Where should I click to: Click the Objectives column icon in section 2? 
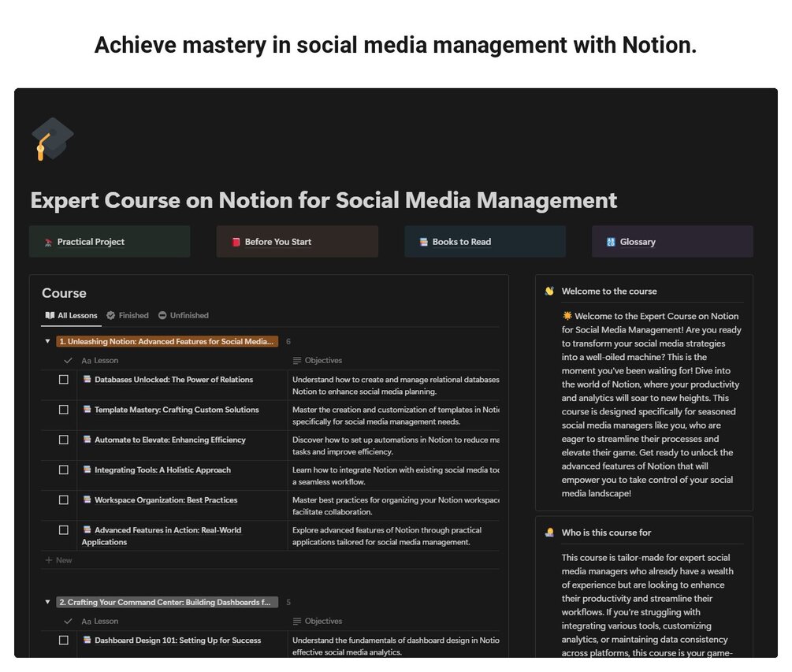(x=297, y=622)
